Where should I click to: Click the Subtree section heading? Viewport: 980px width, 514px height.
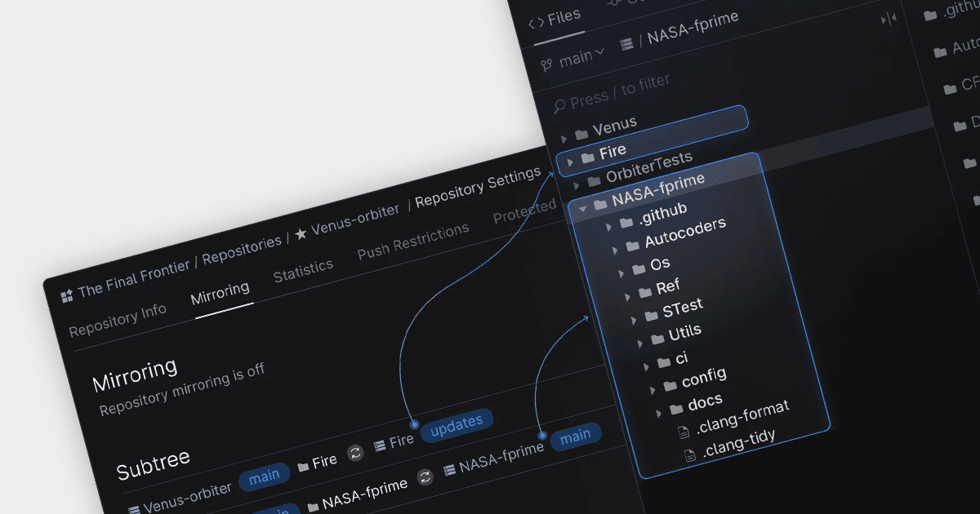click(x=153, y=463)
